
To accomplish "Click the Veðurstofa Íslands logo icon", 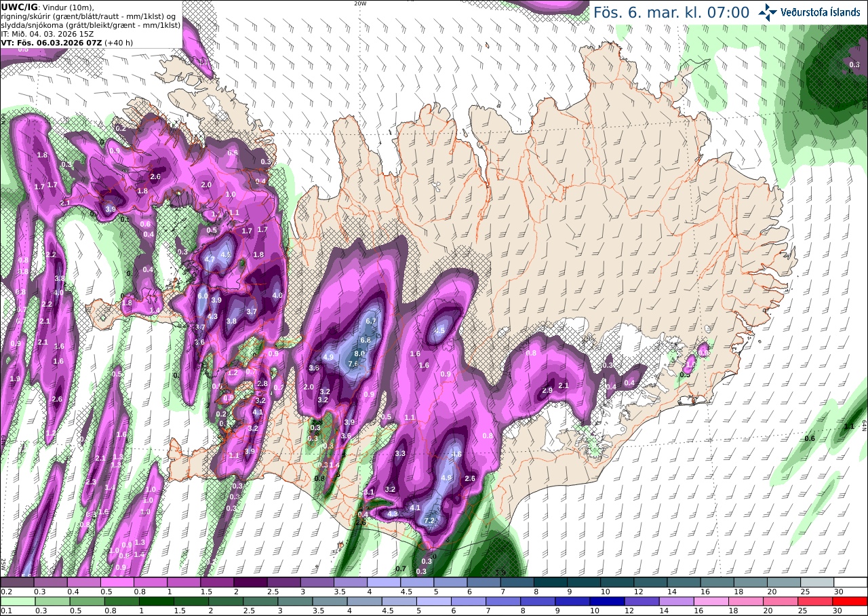I will pos(768,12).
